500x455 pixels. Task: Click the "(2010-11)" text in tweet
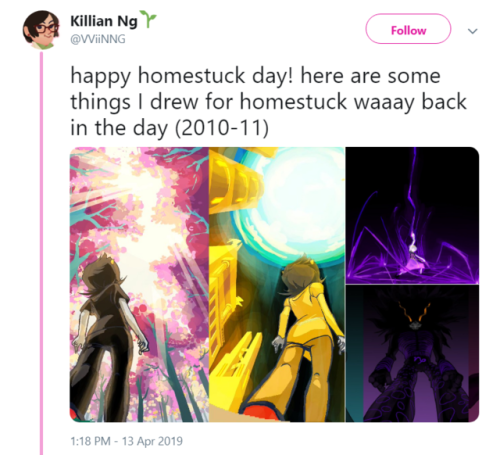pyautogui.click(x=222, y=128)
